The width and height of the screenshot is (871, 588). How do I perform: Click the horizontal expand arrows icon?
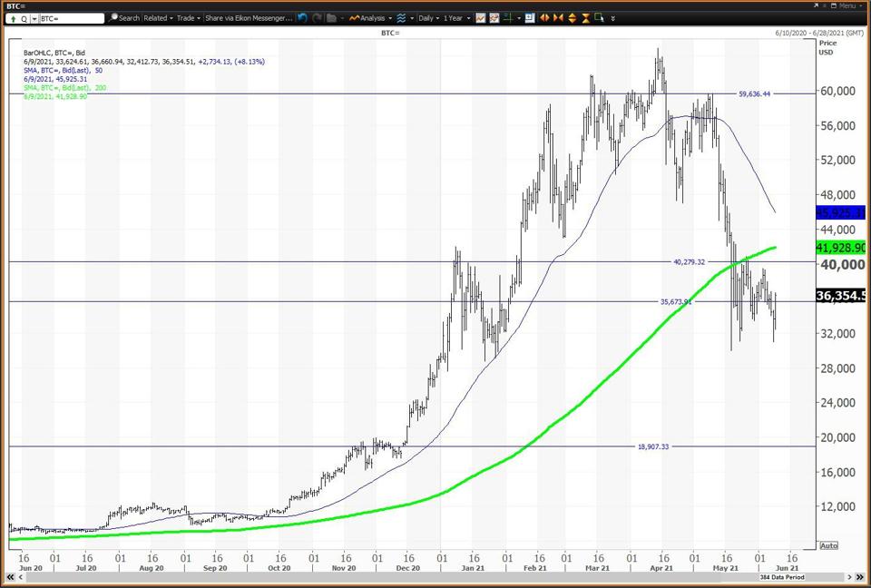(x=546, y=17)
